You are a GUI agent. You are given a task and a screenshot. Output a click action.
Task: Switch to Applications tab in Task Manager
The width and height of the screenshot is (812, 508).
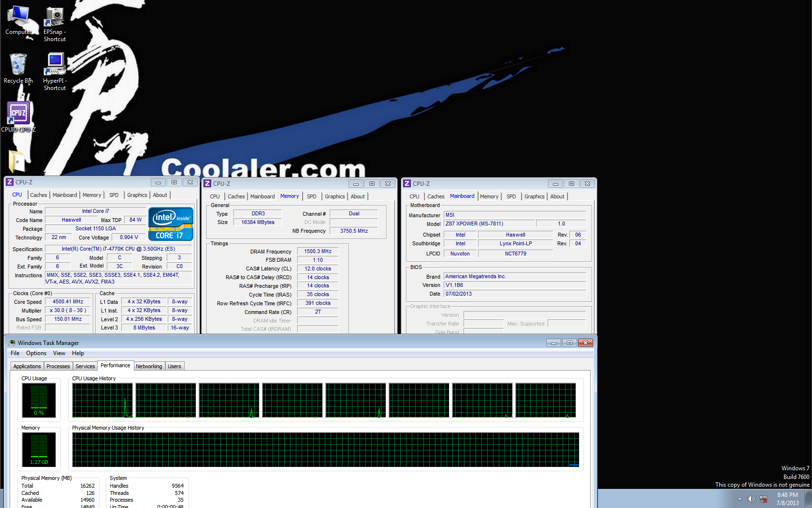27,367
